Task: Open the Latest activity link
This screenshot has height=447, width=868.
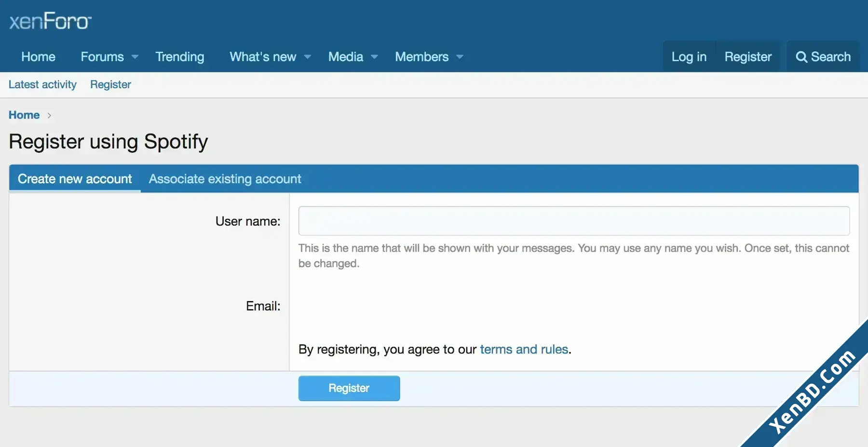Action: pos(42,85)
